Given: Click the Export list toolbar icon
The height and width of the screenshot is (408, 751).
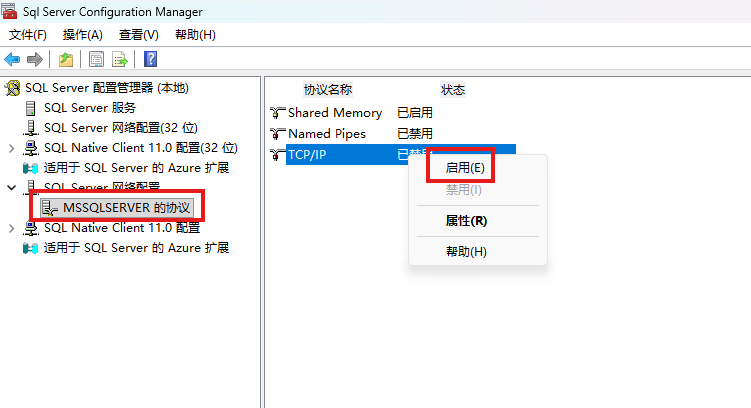Looking at the screenshot, I should click(120, 59).
